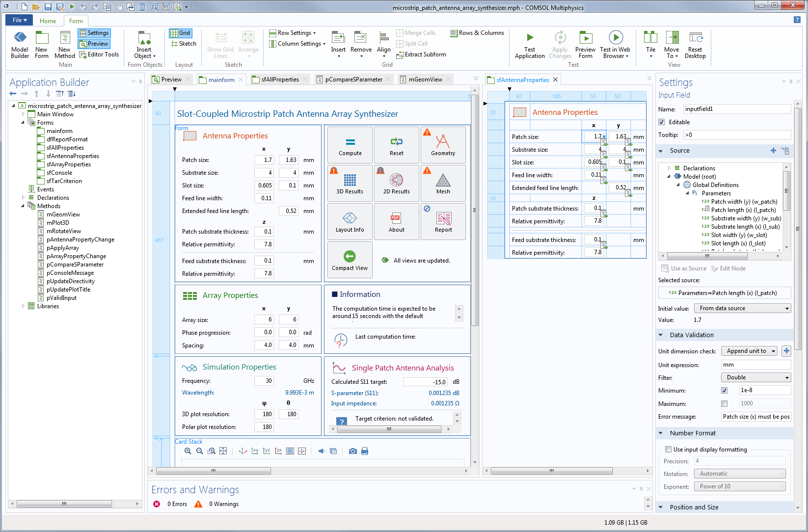Switch to Sketch layout mode
808x532 pixels.
(184, 44)
